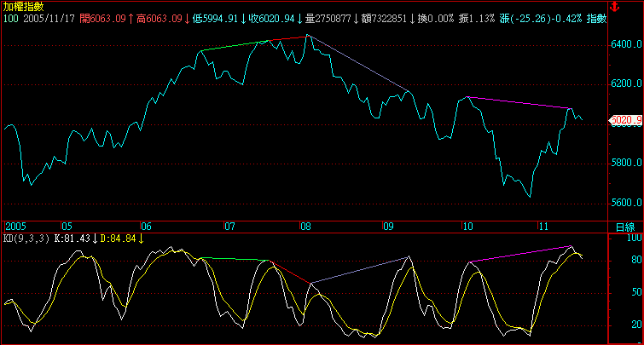Image resolution: width=644 pixels, height=345 pixels.
Task: Click the 振1.13% amplitude text
Action: [477, 19]
